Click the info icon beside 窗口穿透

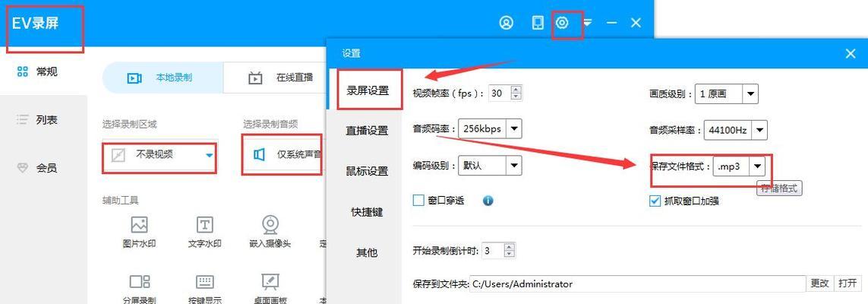click(488, 201)
